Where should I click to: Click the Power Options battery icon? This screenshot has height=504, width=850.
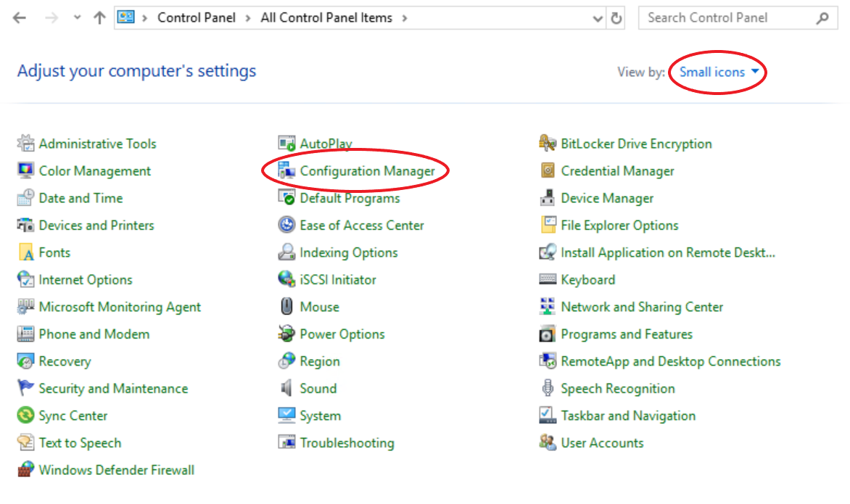286,334
